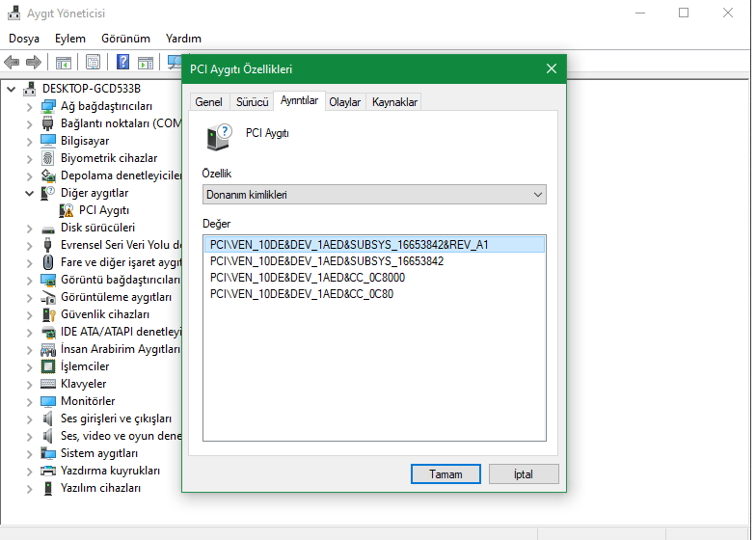Open the Görünüm menu
Screen dimensions: 756x540
[x=125, y=39]
